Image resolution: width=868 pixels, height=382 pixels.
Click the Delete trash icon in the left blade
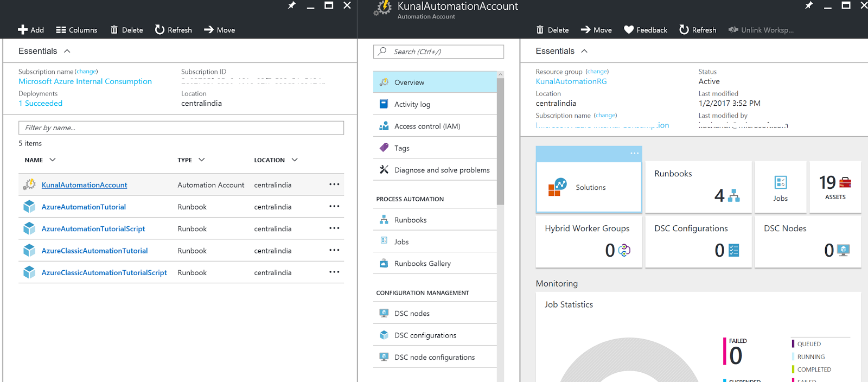click(x=114, y=30)
